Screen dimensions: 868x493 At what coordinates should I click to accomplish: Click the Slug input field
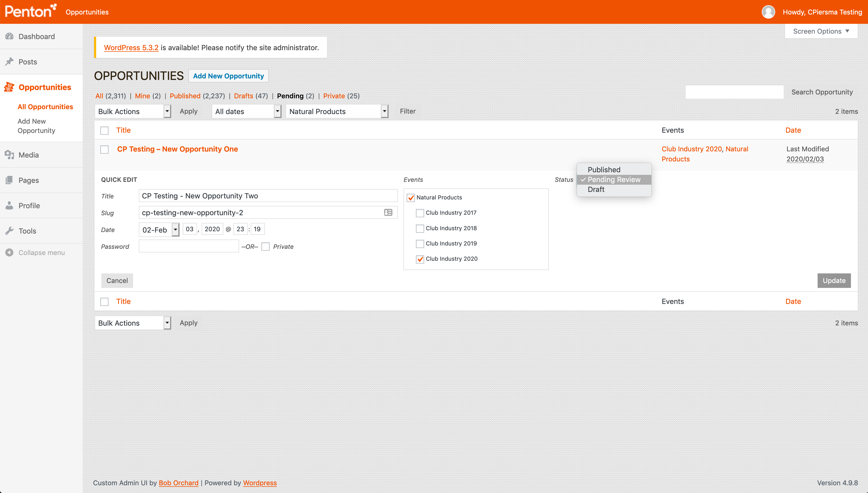[x=268, y=213]
